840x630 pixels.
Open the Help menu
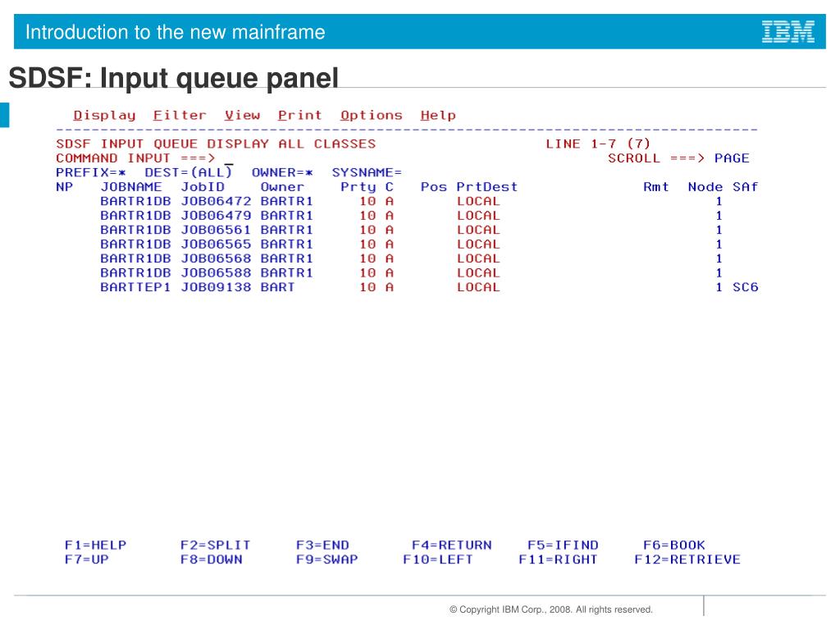tap(438, 116)
